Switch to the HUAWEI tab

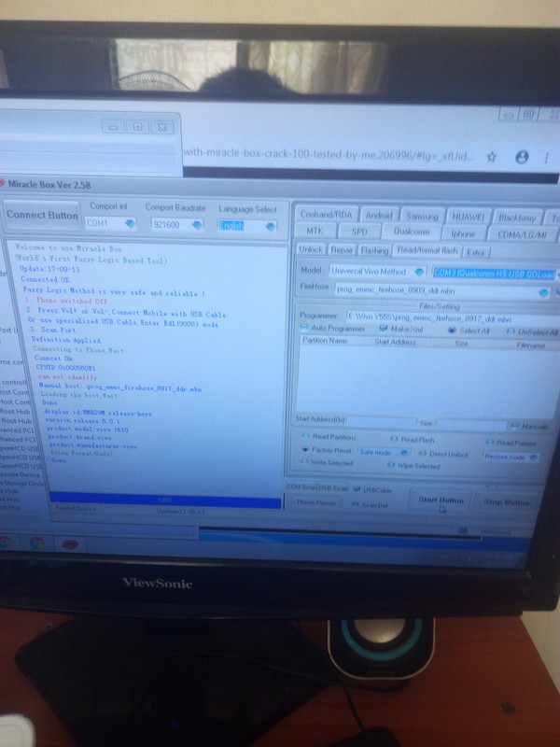coord(468,218)
